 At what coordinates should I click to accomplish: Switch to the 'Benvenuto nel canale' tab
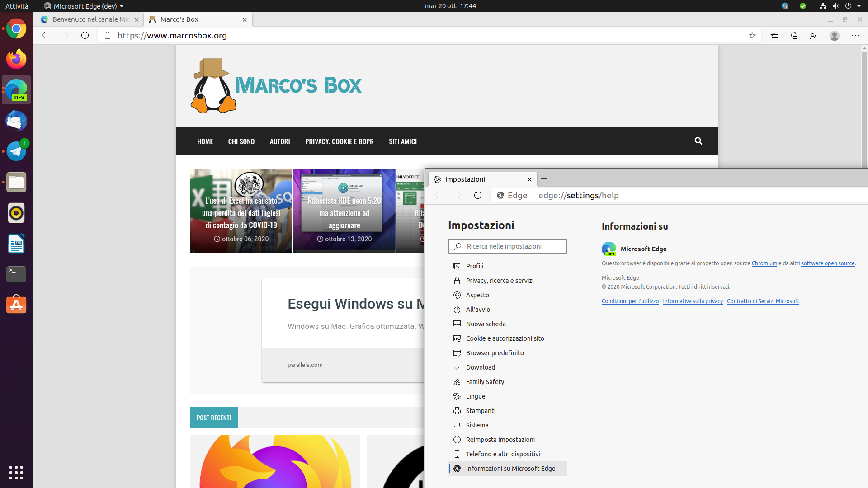point(89,19)
